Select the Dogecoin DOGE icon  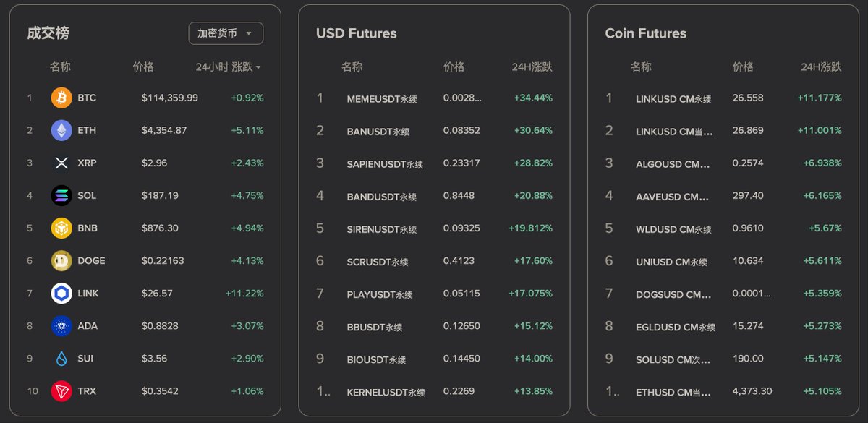61,260
